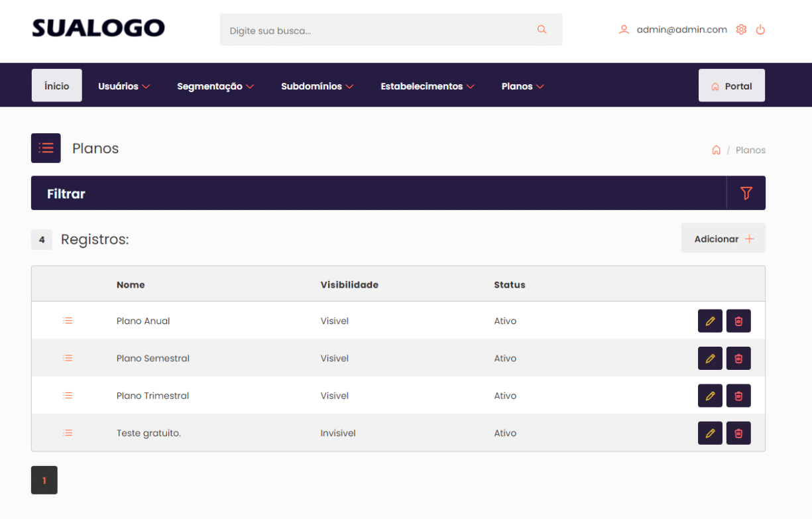Select page 1 in pagination
The width and height of the screenshot is (812, 519).
(x=44, y=480)
